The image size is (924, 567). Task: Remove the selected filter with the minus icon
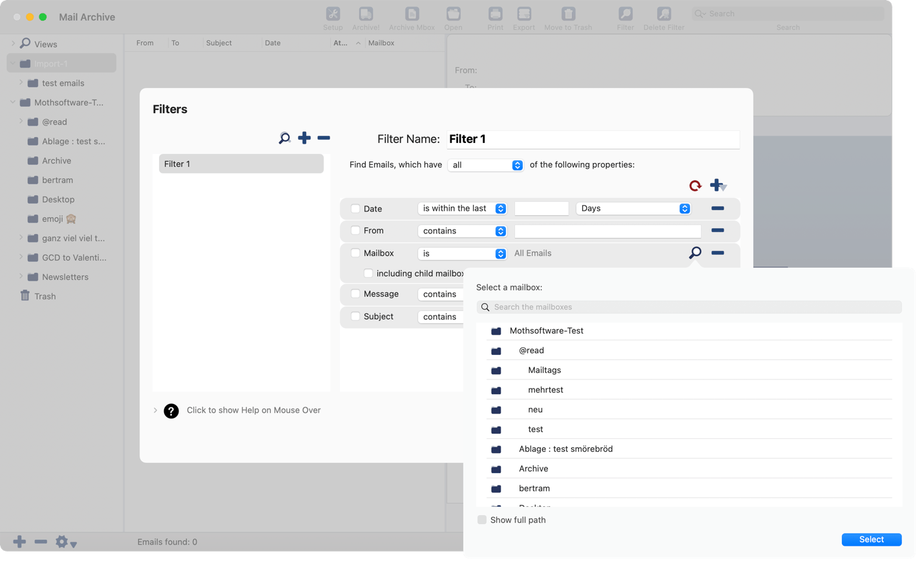point(324,138)
